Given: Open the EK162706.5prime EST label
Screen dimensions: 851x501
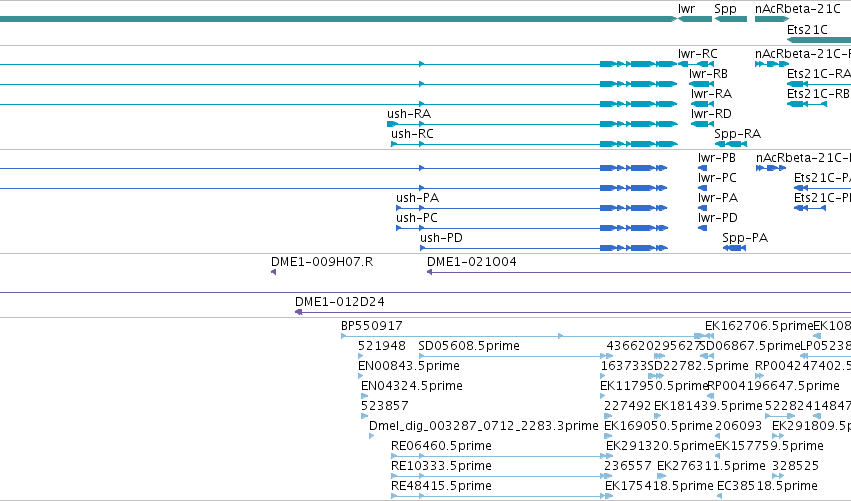Looking at the screenshot, I should [x=759, y=326].
